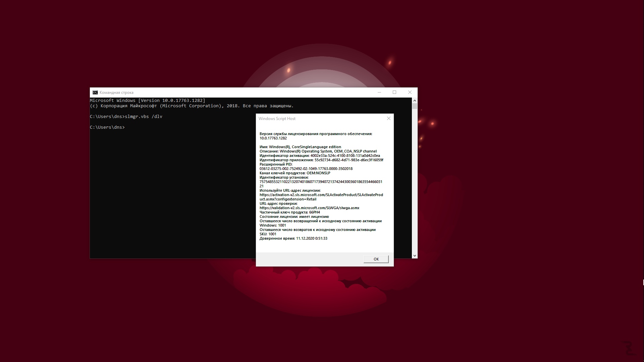Screen dimensions: 644x362
Task: Click the last 'C:\Users\dns>' prompt
Action: coord(107,127)
